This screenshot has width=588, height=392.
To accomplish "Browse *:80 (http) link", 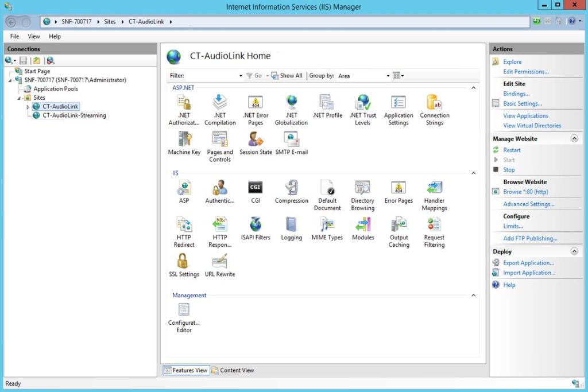I will 525,192.
